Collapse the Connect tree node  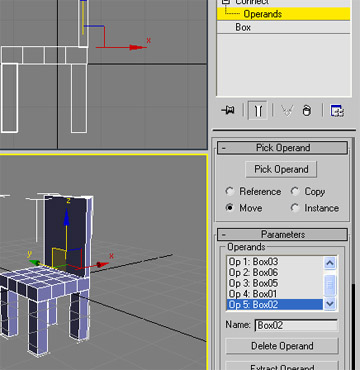(x=226, y=2)
